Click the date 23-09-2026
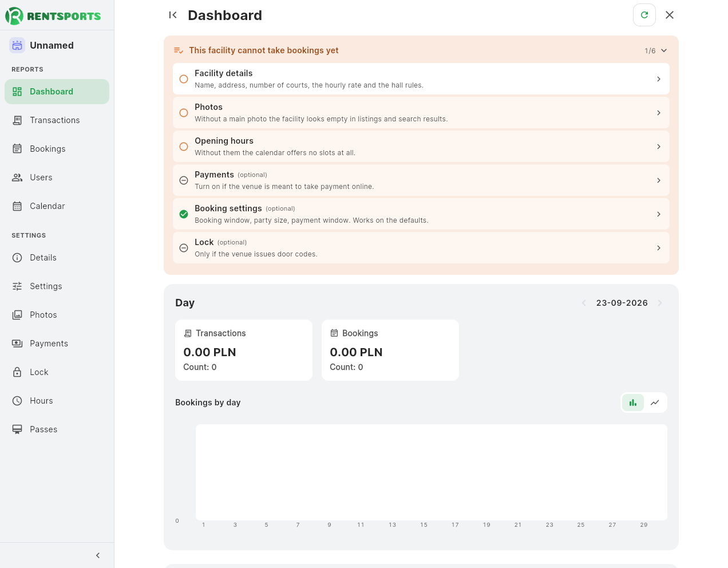Viewport: 728px width, 568px height. [622, 303]
